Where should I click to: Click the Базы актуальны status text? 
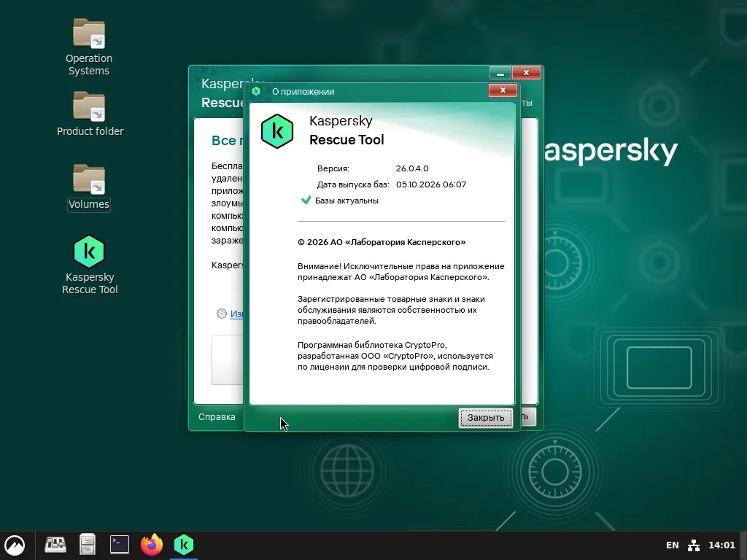coord(347,201)
